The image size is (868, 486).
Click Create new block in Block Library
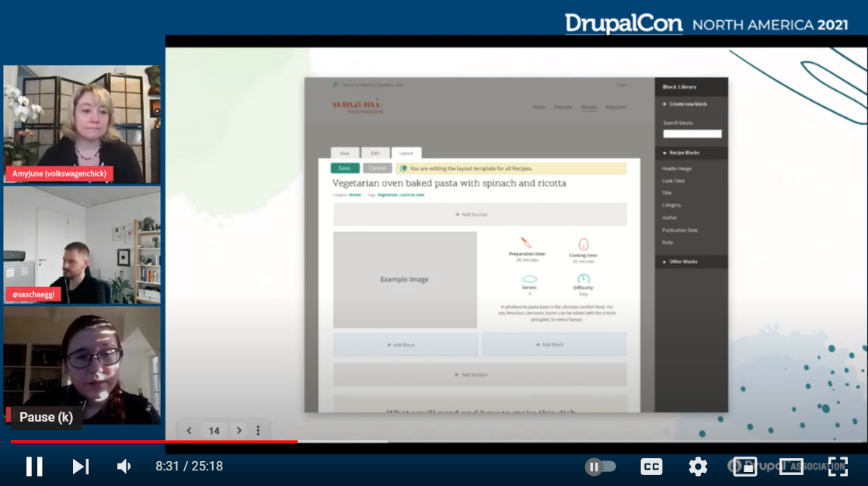click(x=685, y=104)
